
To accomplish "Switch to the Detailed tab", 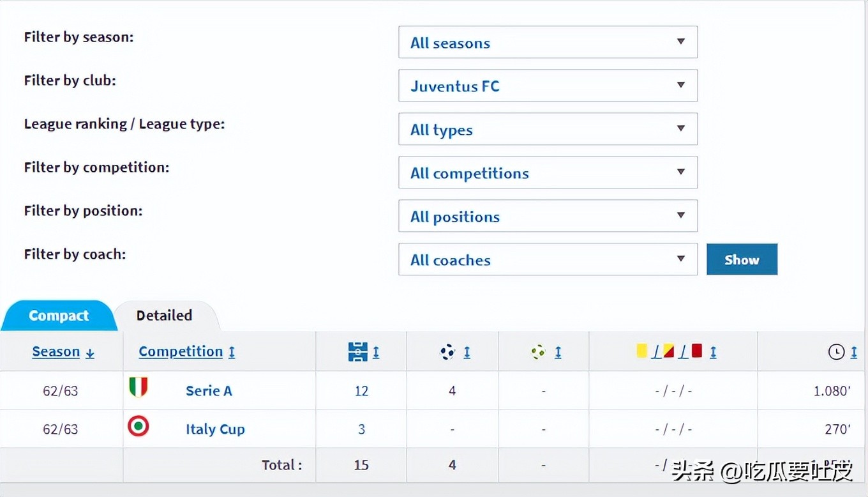I will pyautogui.click(x=164, y=316).
